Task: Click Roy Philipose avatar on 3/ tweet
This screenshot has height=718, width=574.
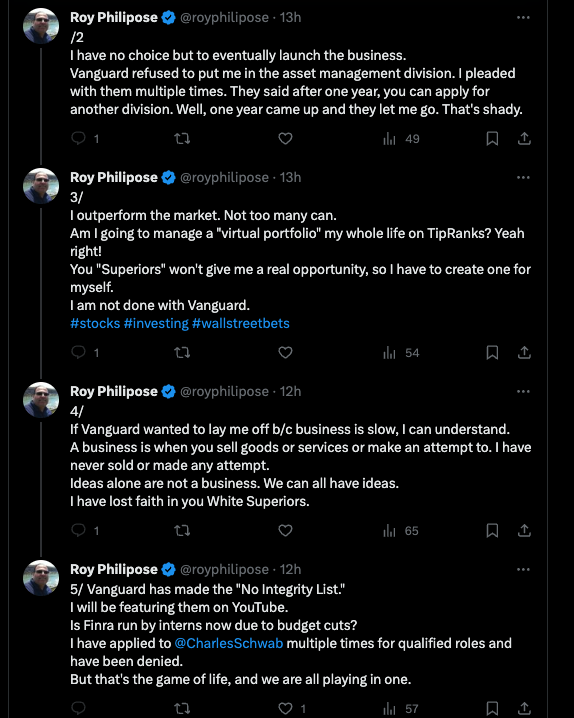Action: pyautogui.click(x=41, y=186)
